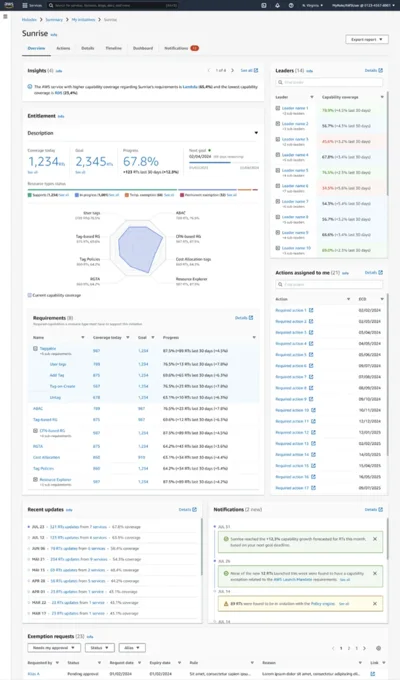400x680 pixels.
Task: Dismiss the 89 RTs policy violation warning
Action: click(x=375, y=604)
